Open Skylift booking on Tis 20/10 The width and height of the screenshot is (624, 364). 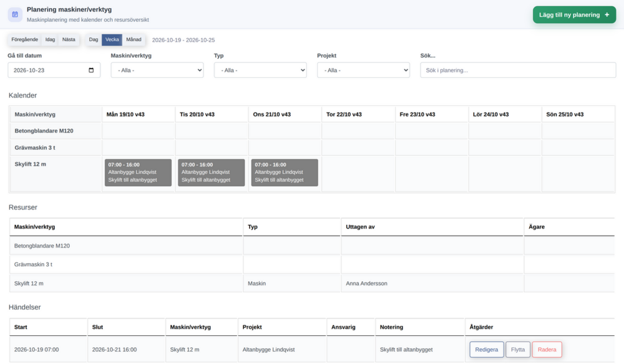click(x=212, y=173)
